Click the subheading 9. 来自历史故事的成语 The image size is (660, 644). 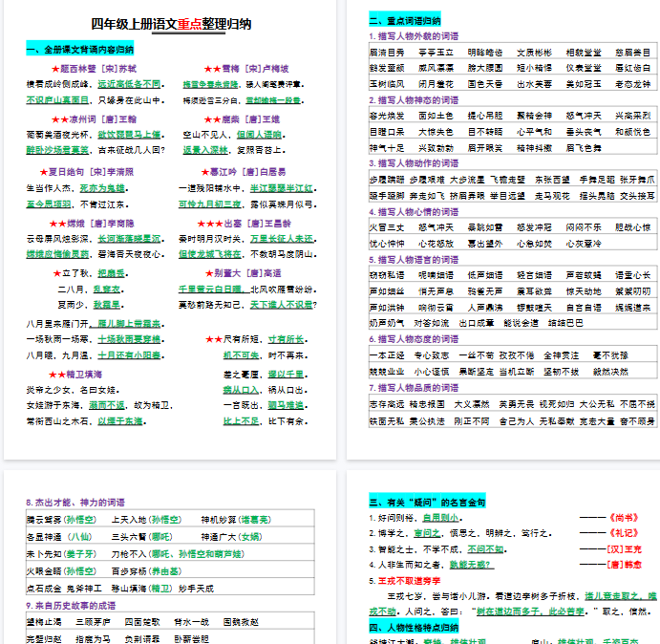71,605
